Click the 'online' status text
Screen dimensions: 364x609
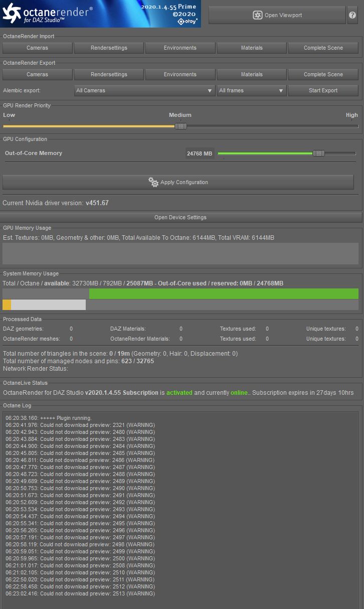click(239, 393)
